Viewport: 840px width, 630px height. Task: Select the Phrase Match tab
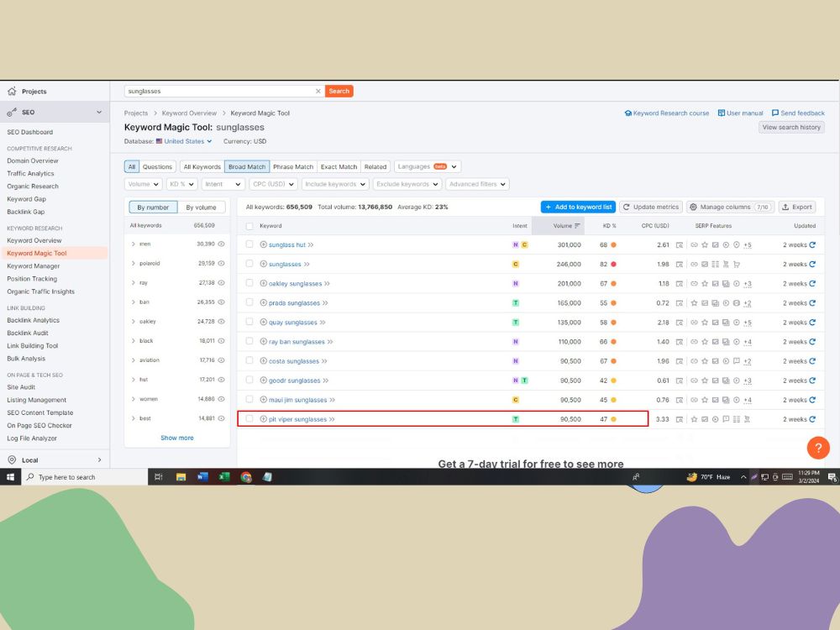(293, 166)
